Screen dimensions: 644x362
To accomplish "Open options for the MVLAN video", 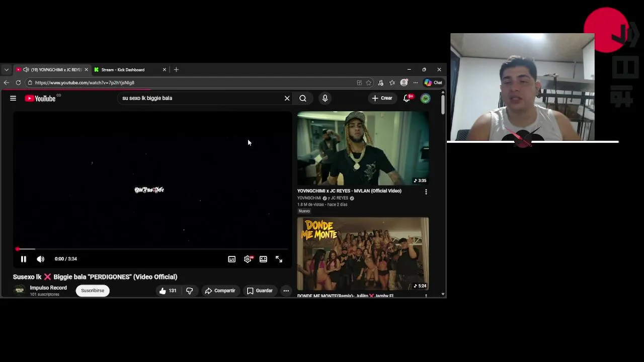I will pos(426,192).
